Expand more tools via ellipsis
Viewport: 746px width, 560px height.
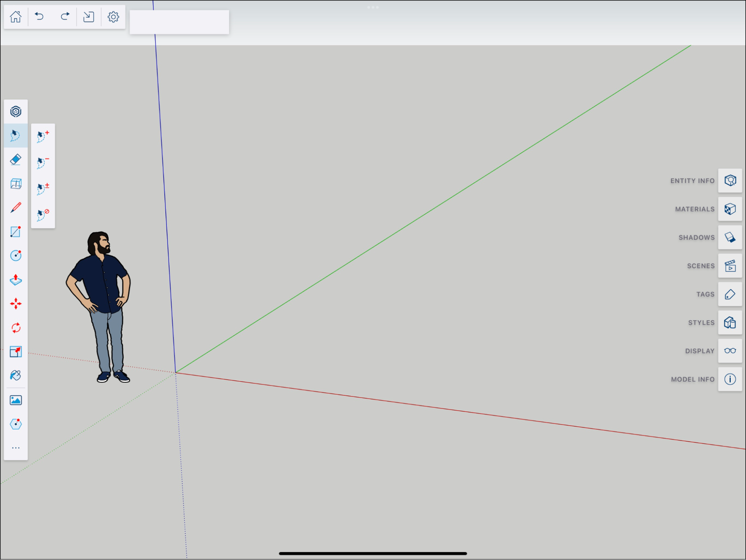(x=16, y=448)
